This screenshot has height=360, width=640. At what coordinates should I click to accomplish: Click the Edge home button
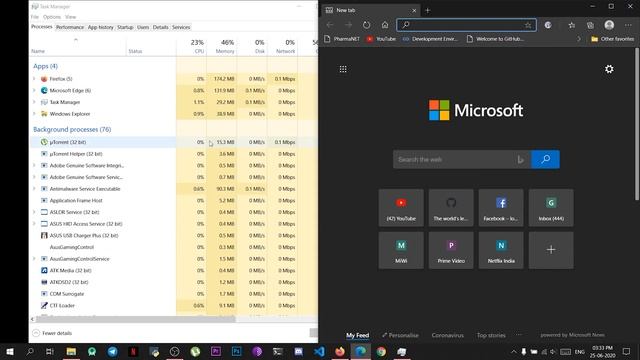pos(385,25)
